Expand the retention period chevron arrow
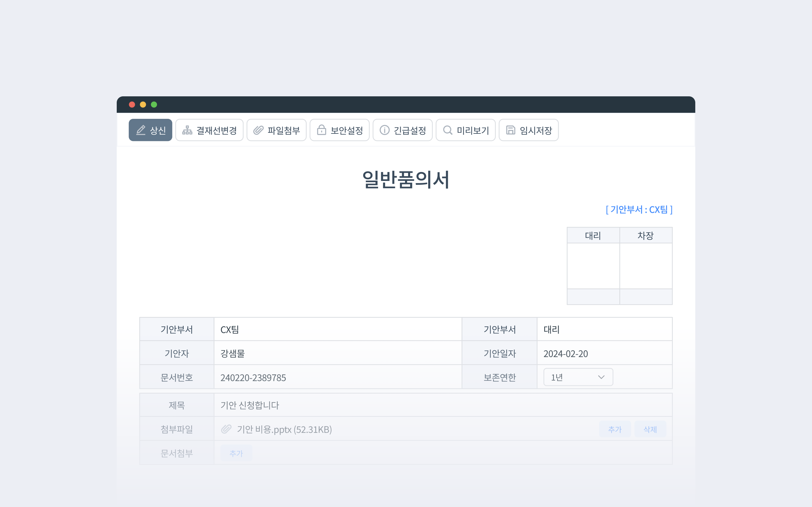812x507 pixels. (x=601, y=377)
